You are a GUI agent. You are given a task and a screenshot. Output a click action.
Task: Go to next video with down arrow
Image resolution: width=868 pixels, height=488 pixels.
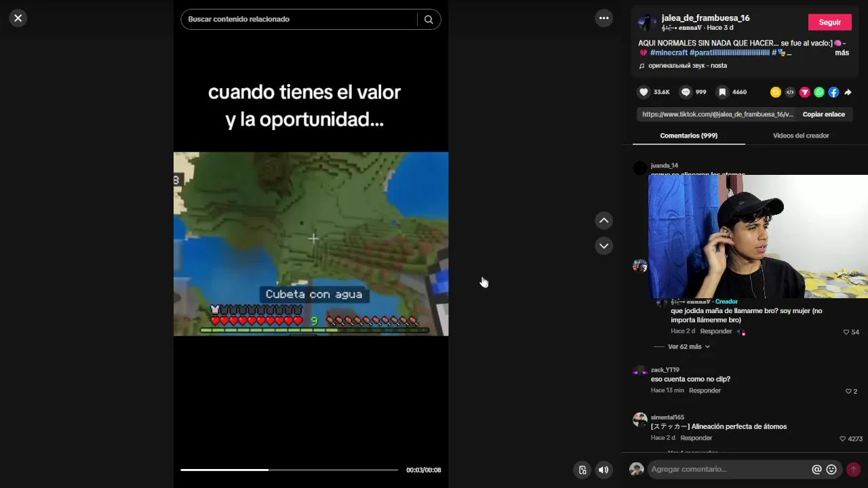[604, 245]
